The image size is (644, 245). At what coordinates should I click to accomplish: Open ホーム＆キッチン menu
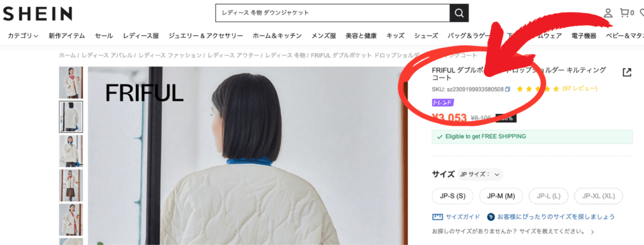(x=277, y=36)
